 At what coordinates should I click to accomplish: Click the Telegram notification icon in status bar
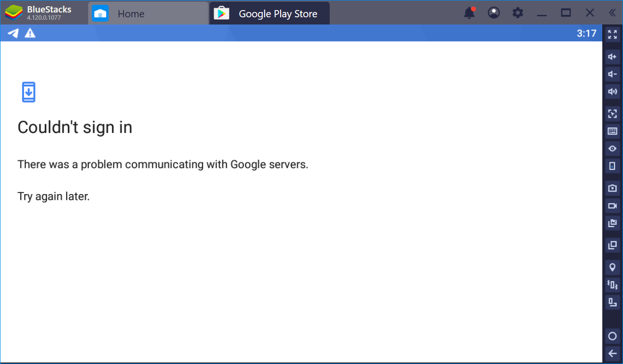click(x=13, y=33)
